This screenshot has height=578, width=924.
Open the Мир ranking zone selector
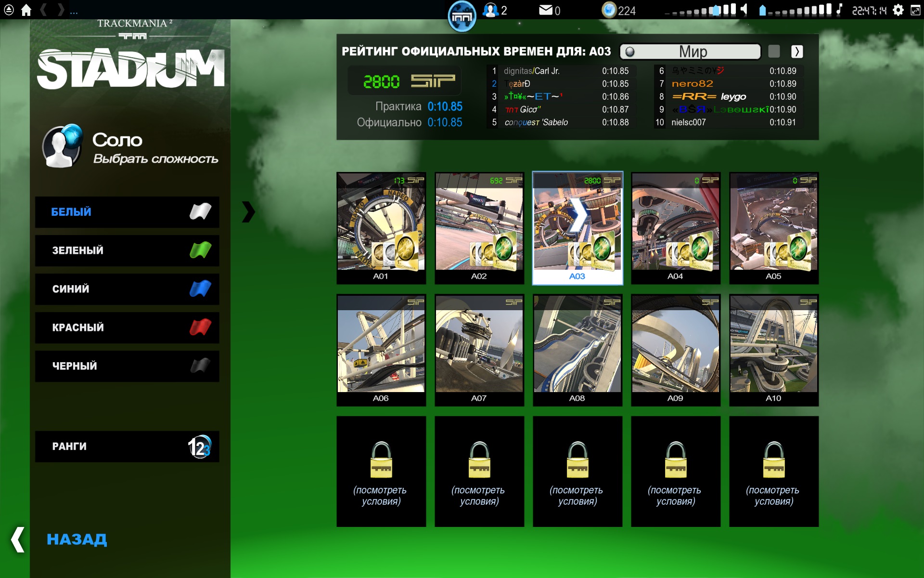click(x=690, y=52)
